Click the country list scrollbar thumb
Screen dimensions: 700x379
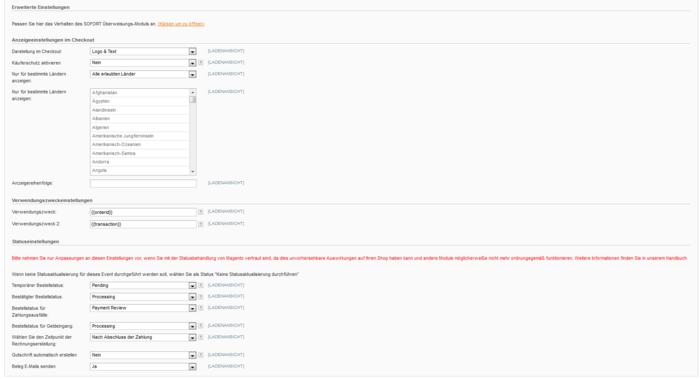[x=192, y=100]
